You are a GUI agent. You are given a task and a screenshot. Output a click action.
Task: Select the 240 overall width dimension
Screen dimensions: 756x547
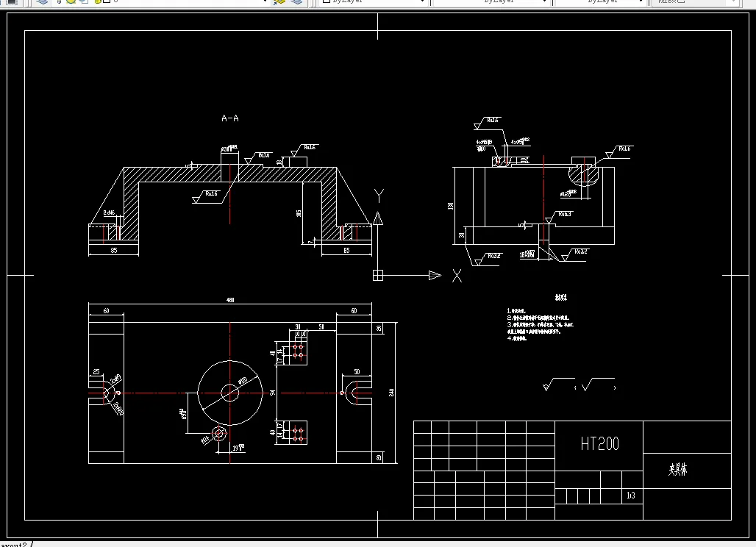click(x=391, y=393)
